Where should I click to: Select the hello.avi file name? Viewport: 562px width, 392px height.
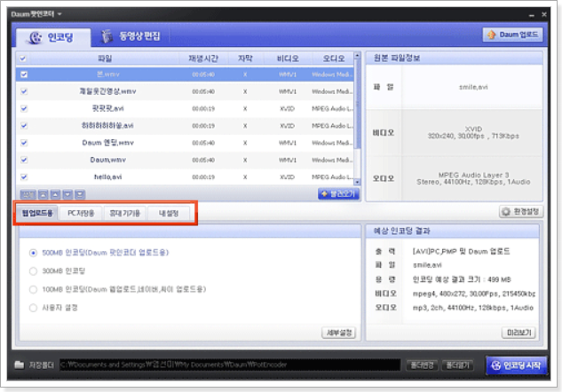click(108, 176)
